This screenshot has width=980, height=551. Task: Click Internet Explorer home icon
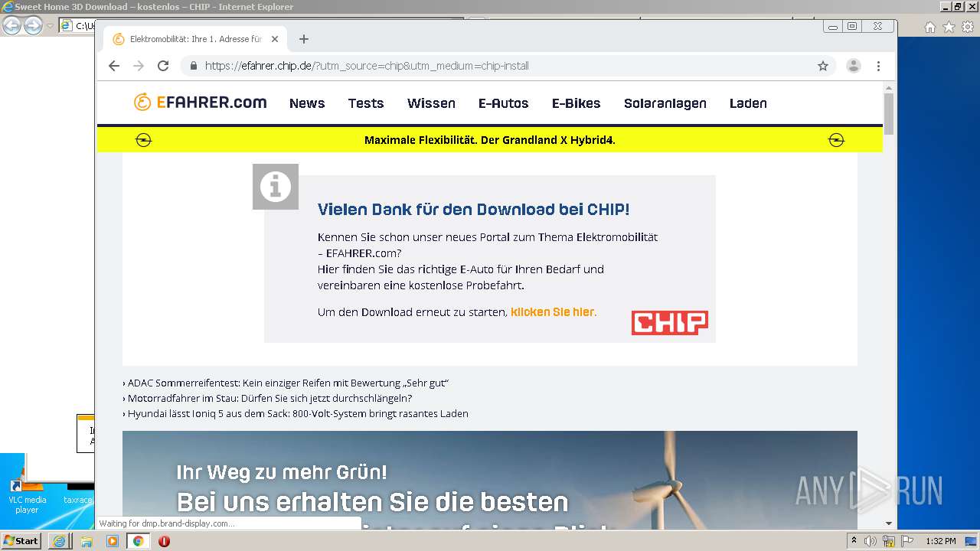929,27
